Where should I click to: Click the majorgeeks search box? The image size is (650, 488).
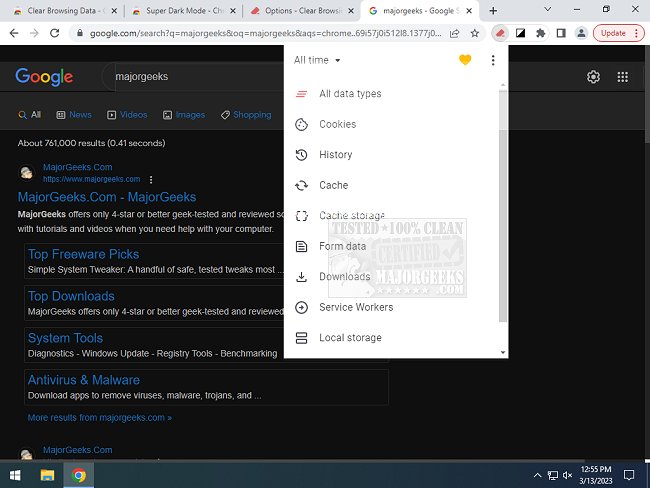click(x=195, y=77)
